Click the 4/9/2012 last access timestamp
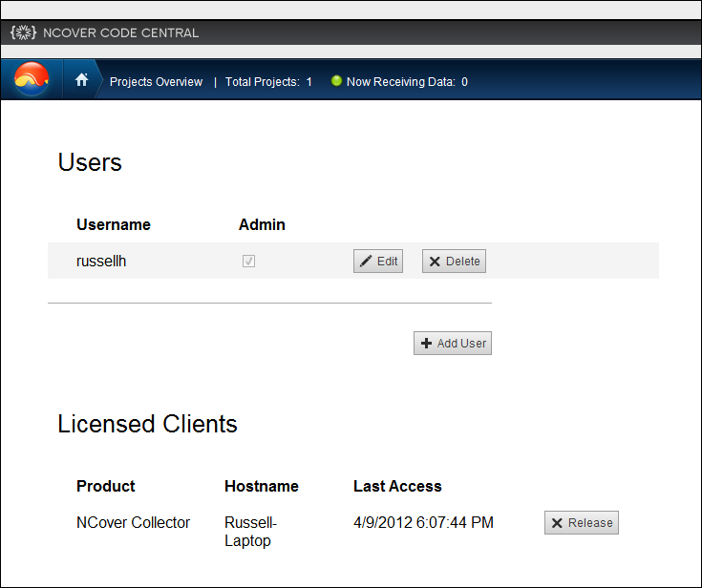Screen dimensions: 702x588 [x=423, y=522]
